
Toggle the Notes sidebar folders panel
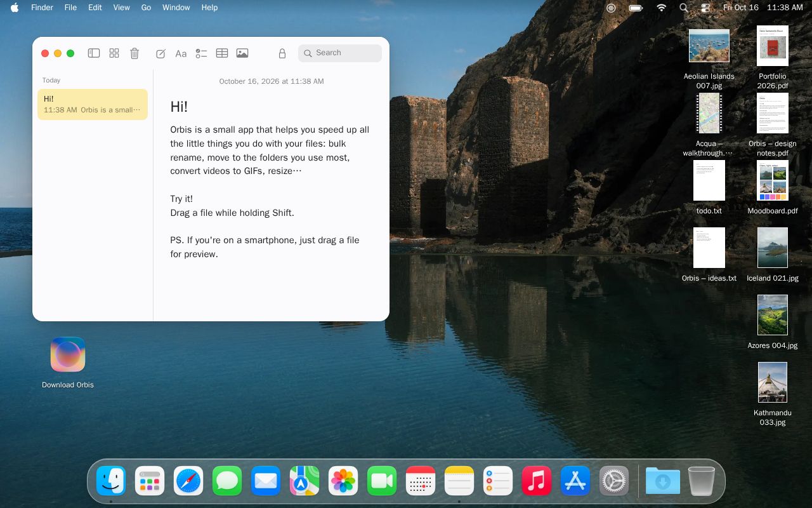coord(94,53)
